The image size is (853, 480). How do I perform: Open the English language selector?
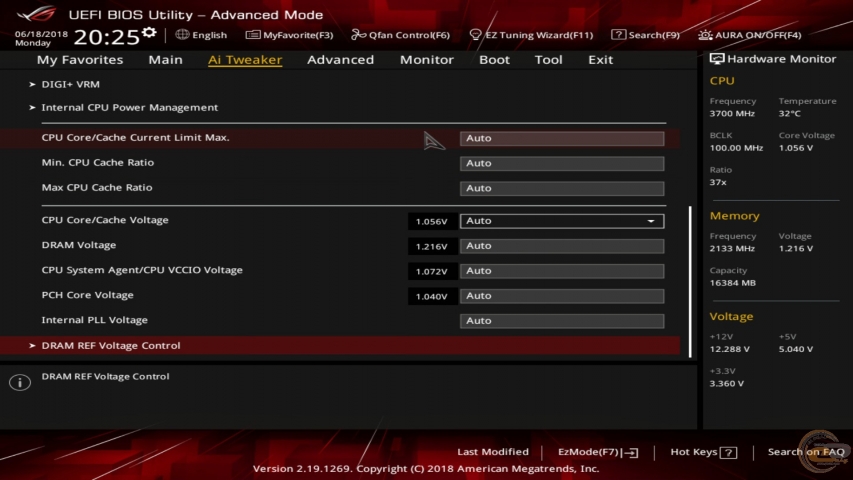click(x=201, y=35)
